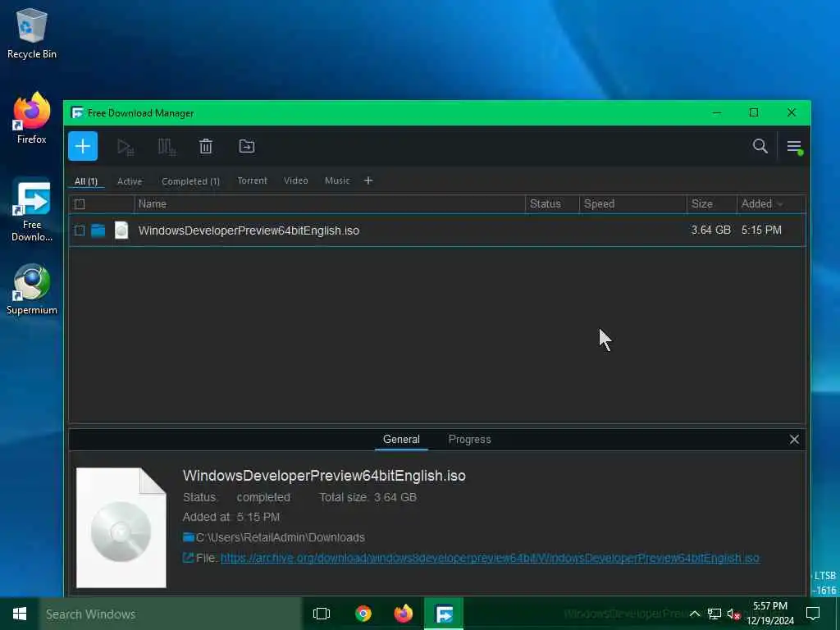Click the Search Windows taskbar box
840x630 pixels.
171,614
